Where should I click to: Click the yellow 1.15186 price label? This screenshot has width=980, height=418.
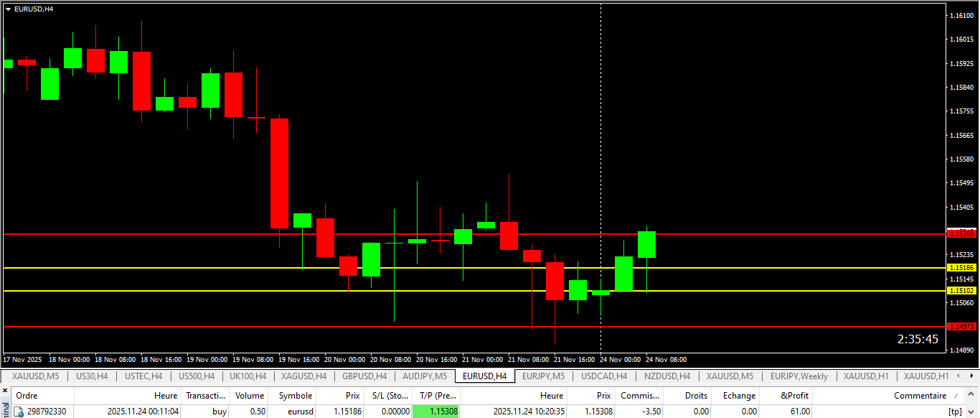(961, 267)
